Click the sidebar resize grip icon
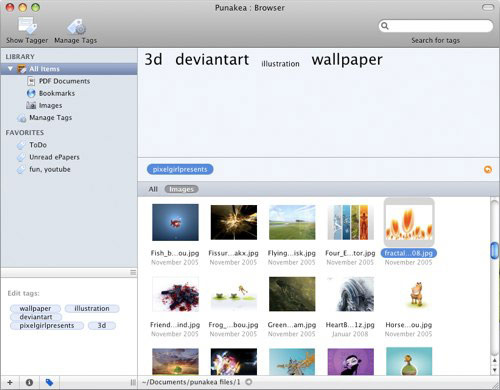Screen dimensions: 500x390 coord(133,382)
